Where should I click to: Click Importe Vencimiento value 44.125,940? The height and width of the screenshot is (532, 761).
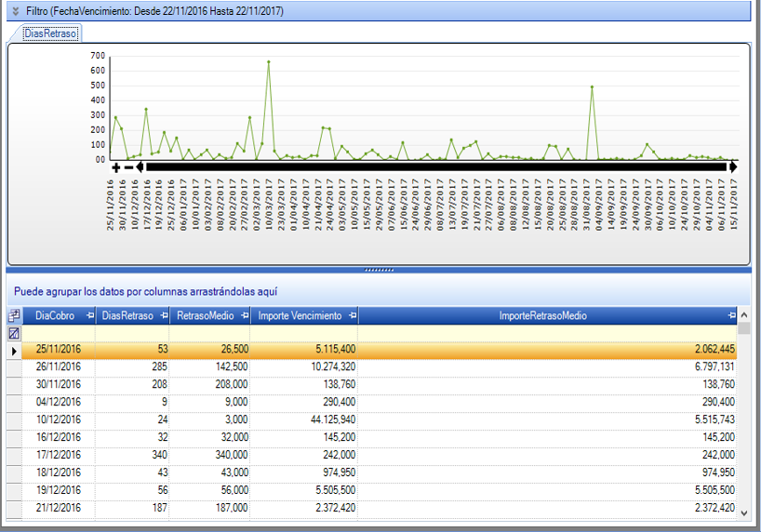pos(333,419)
